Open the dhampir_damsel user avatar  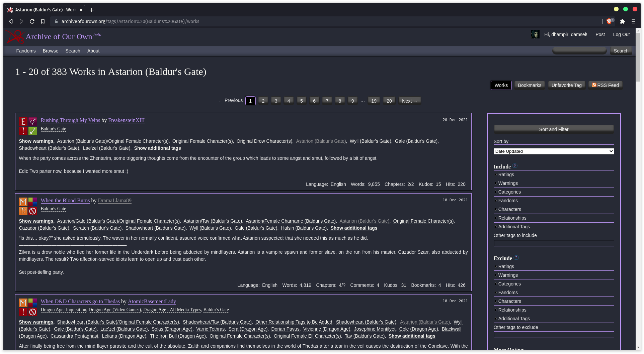(x=535, y=34)
